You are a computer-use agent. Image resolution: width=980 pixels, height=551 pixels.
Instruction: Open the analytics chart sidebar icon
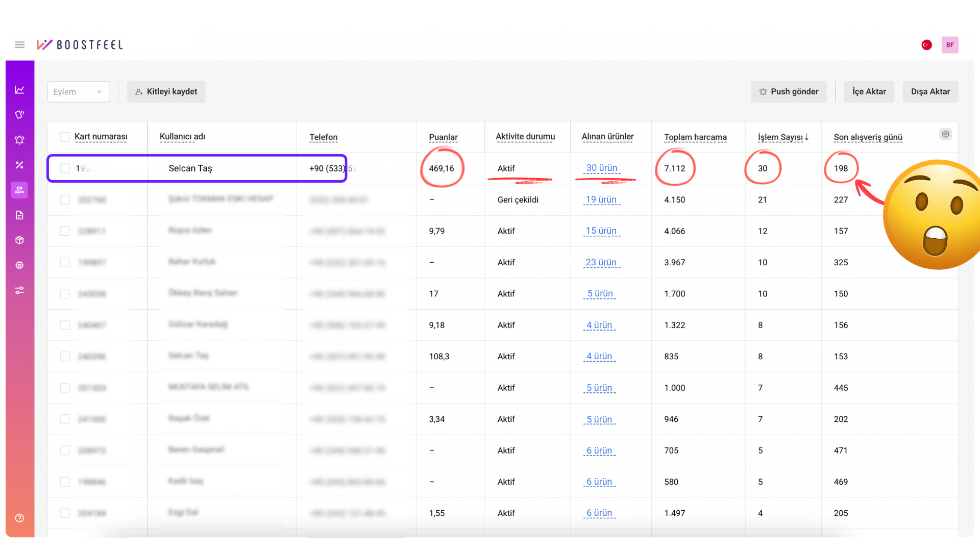[19, 90]
